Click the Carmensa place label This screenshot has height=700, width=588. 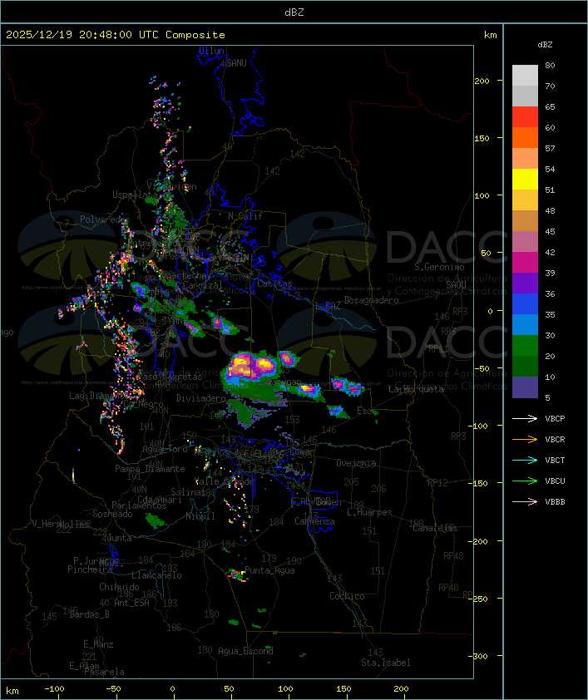314,521
